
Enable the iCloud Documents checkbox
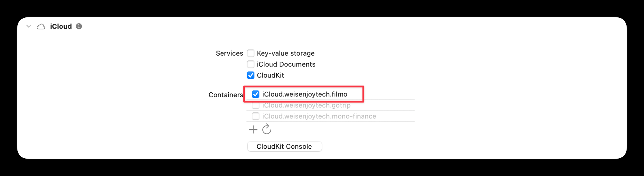click(x=251, y=64)
